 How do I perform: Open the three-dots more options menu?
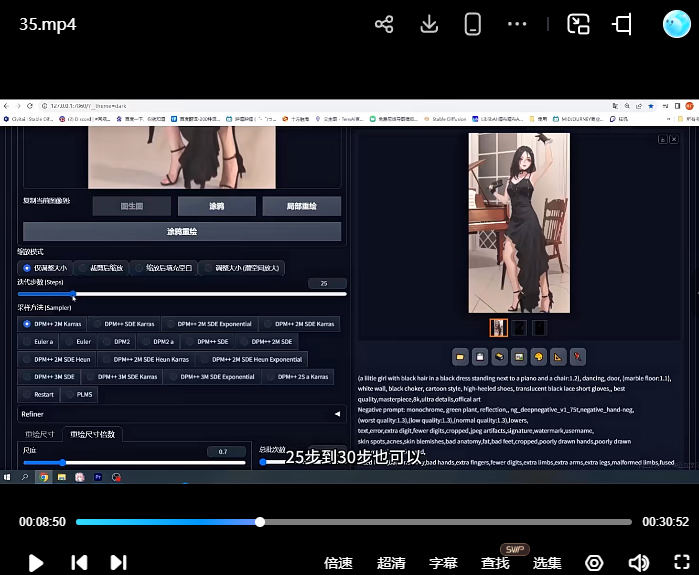pos(517,25)
